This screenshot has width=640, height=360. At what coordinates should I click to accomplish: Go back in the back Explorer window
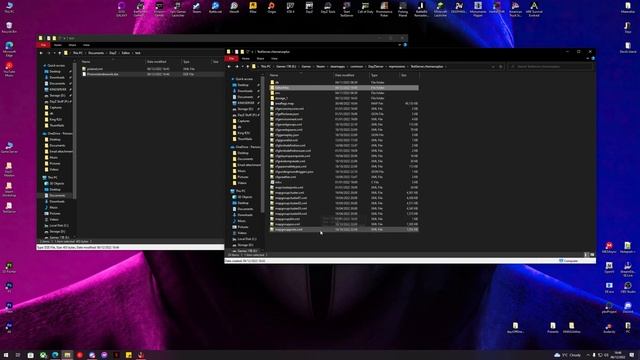pos(41,53)
